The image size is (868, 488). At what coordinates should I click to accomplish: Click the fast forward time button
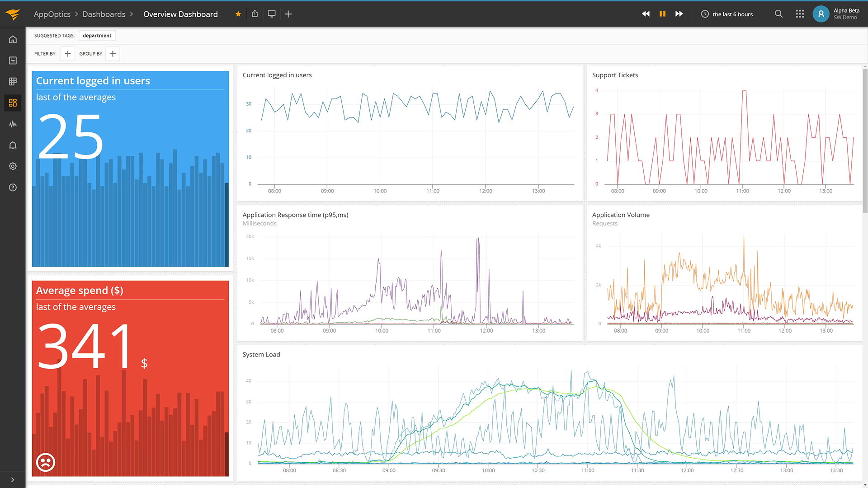click(679, 14)
